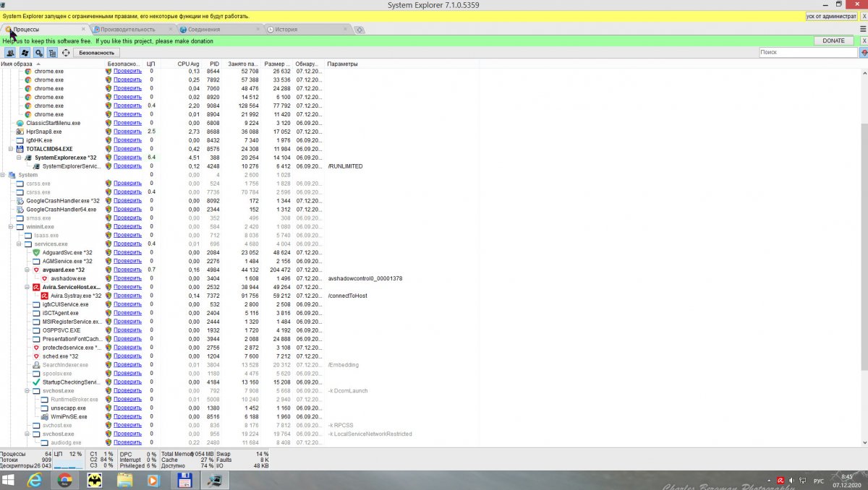Toggle the process details magnifier toolbar icon
This screenshot has width=868, height=490.
tap(38, 53)
